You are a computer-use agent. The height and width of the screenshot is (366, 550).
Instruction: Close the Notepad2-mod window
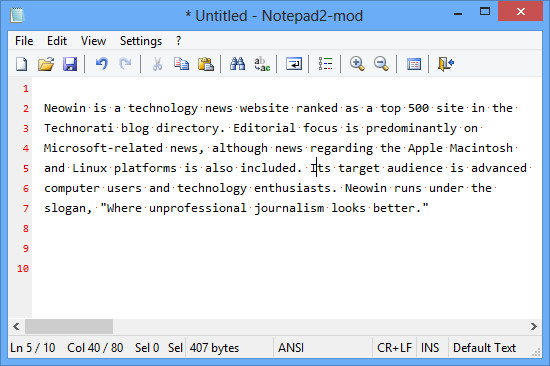(521, 12)
